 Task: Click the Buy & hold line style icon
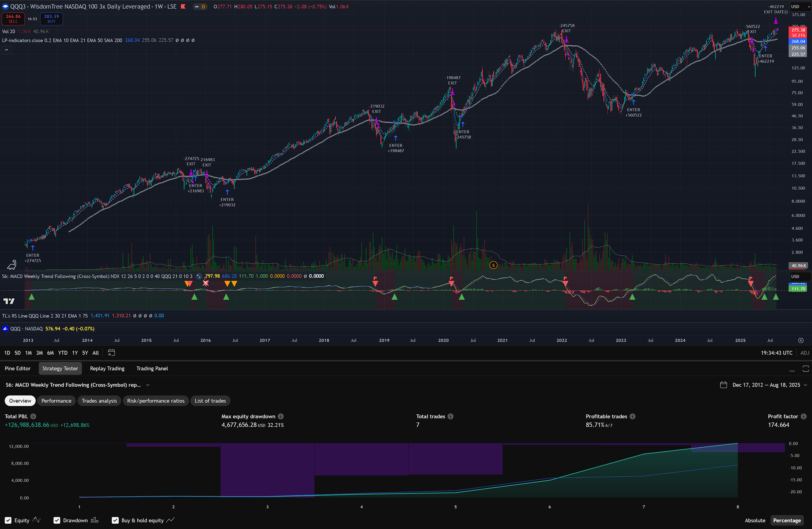click(x=170, y=520)
